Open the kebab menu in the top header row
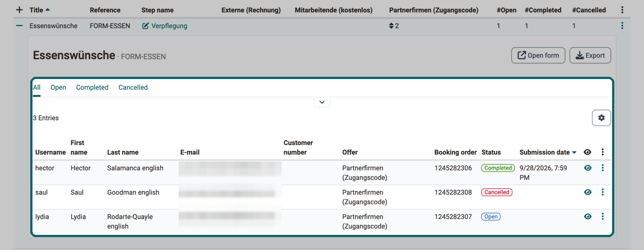The height and width of the screenshot is (250, 644). [622, 10]
